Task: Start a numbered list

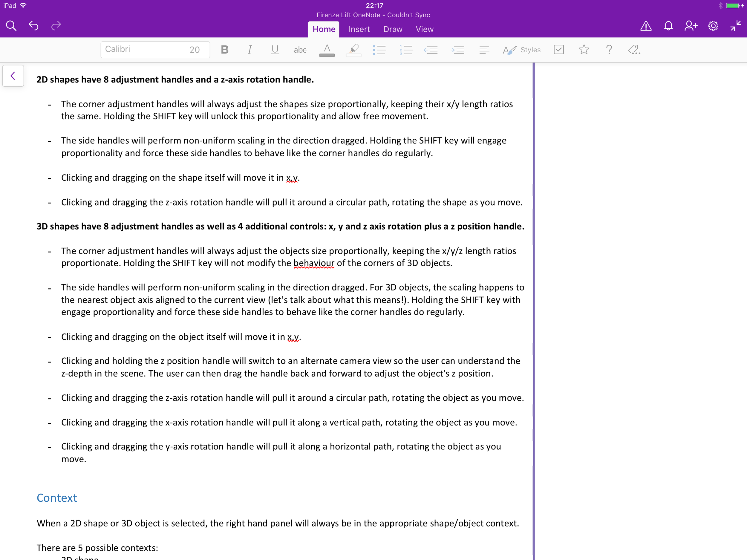Action: 406,50
